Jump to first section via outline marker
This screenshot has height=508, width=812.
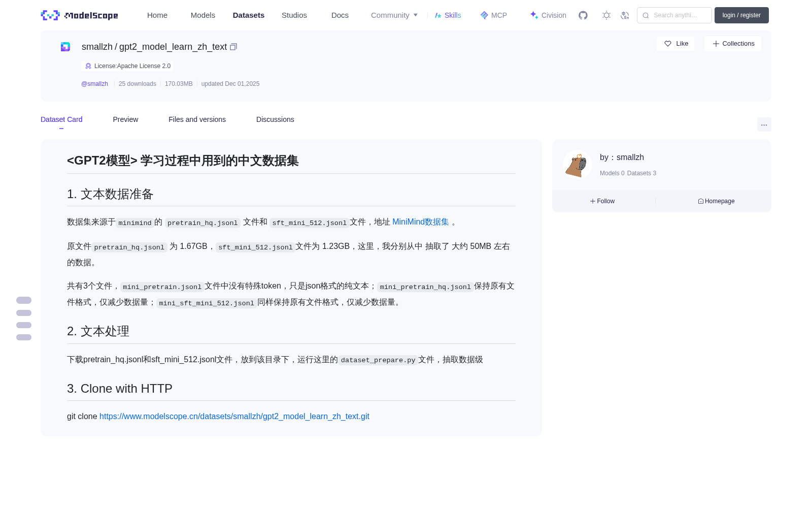click(24, 300)
